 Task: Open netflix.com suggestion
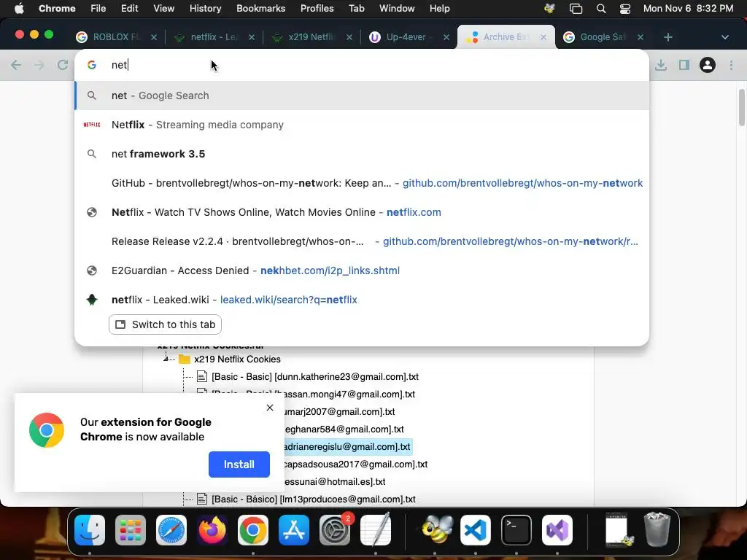[362, 212]
